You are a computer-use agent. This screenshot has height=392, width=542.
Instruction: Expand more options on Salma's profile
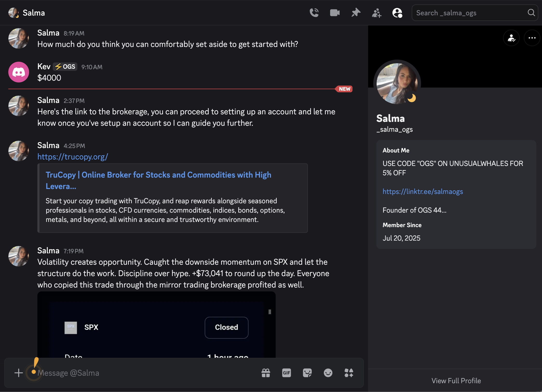(x=532, y=38)
